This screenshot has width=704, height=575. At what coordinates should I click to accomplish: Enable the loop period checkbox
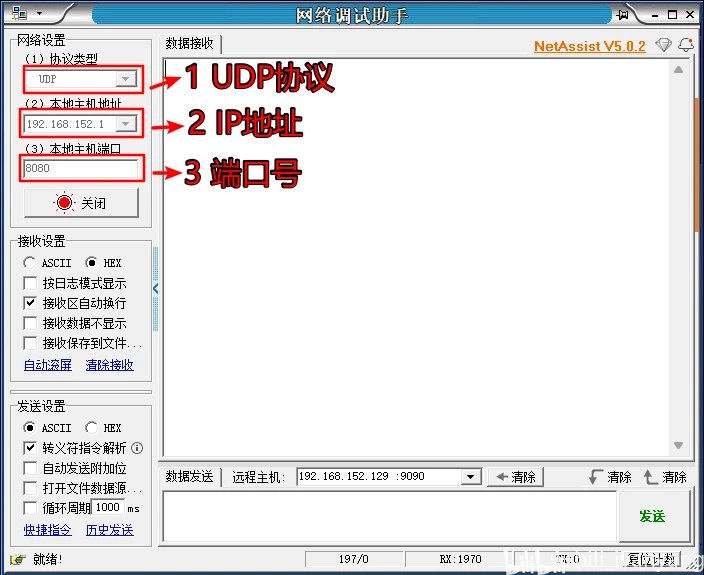coord(30,508)
